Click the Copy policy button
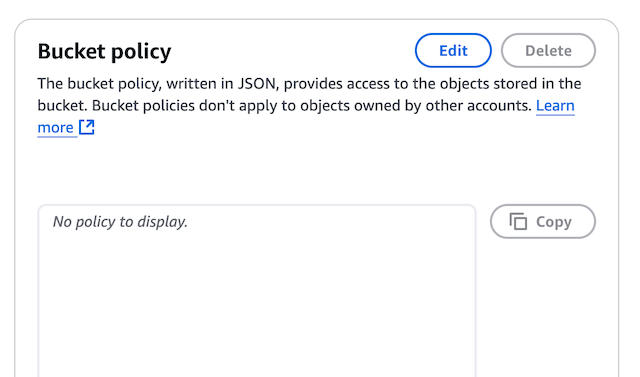This screenshot has width=640, height=377. coord(543,222)
